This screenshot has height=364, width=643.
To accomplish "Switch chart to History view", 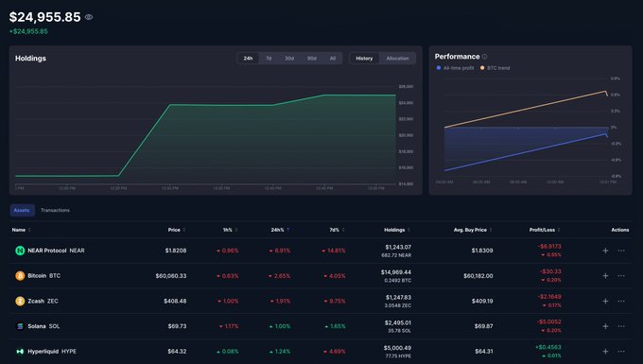I will pyautogui.click(x=364, y=59).
